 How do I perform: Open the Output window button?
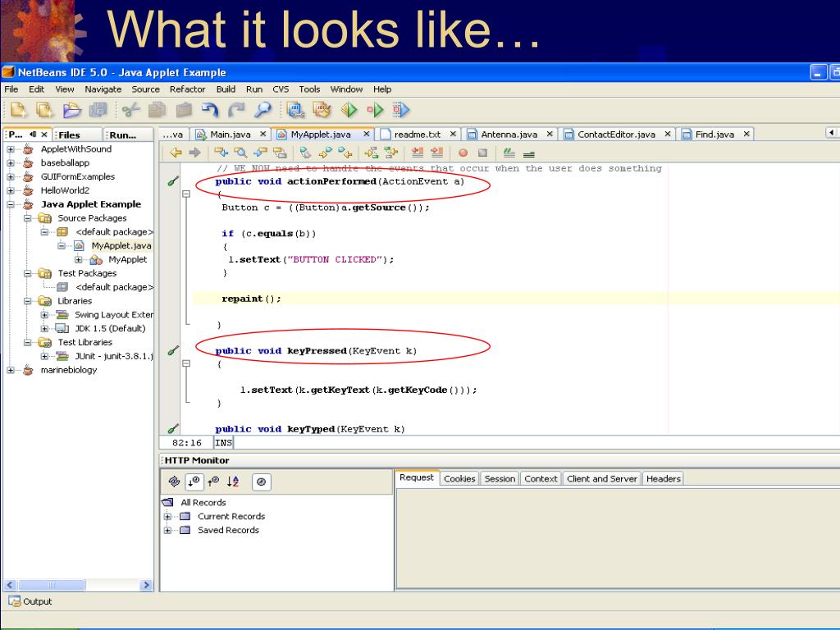[30, 601]
